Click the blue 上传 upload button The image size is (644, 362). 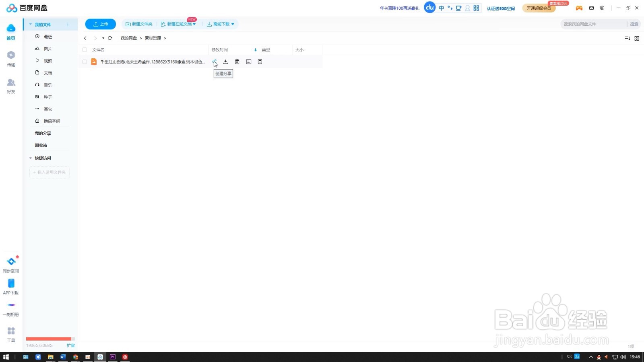coord(101,24)
